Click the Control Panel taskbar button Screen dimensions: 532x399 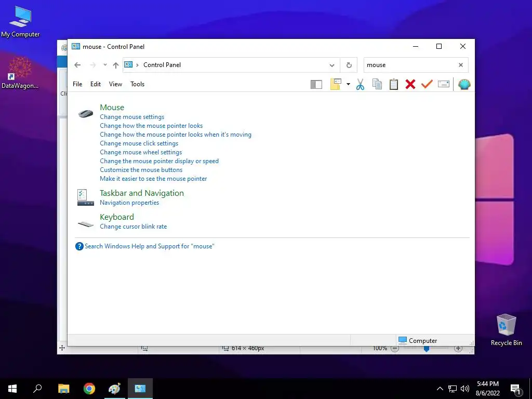(x=140, y=389)
